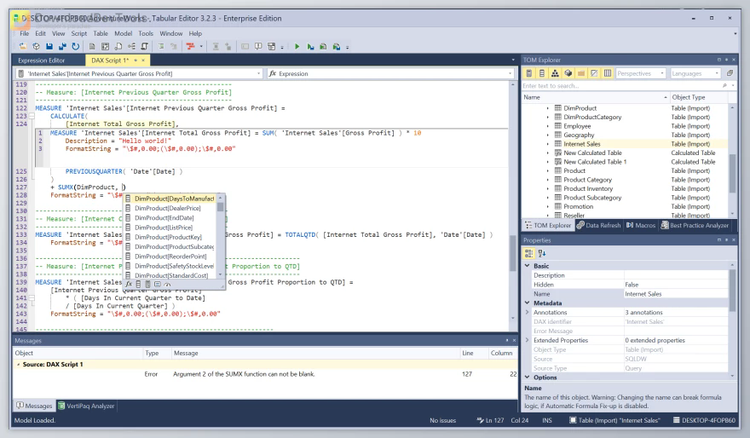The width and height of the screenshot is (750, 438).
Task: Switch to the Data Refresh tab
Action: [x=599, y=225]
